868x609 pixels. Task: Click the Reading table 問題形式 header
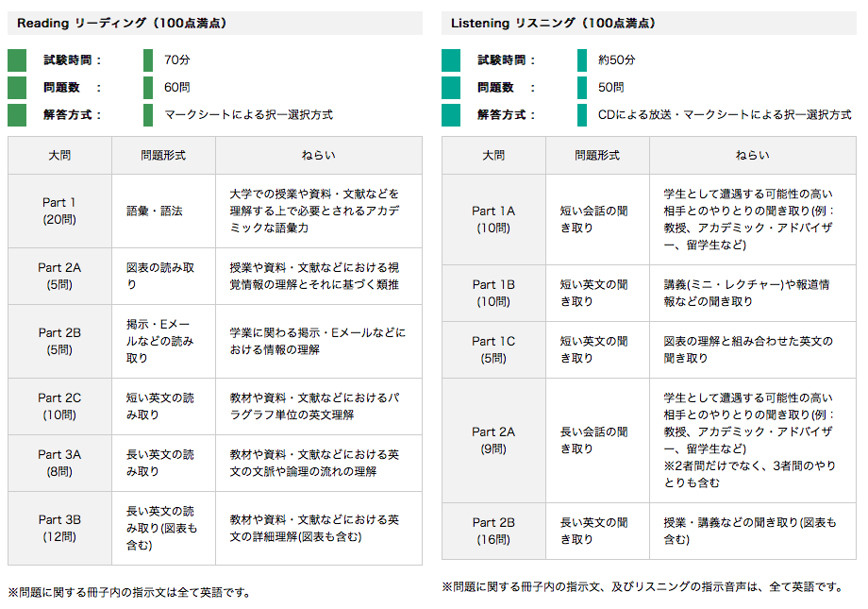(x=163, y=156)
